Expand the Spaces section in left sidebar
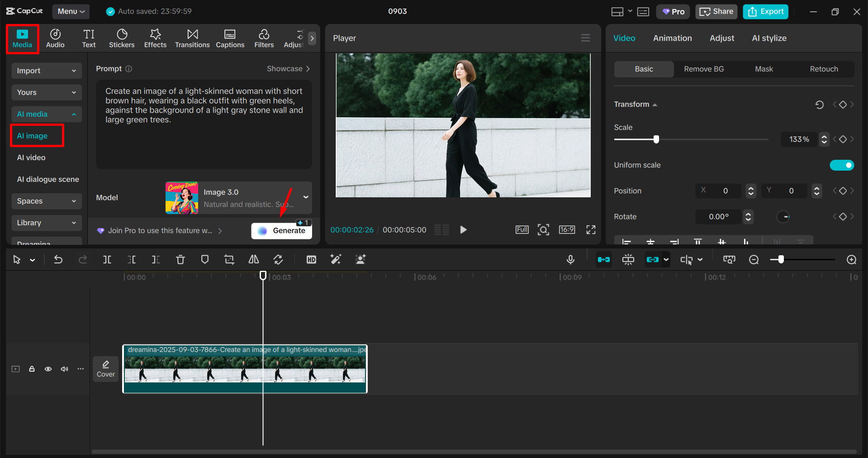The width and height of the screenshot is (868, 458). click(x=47, y=201)
